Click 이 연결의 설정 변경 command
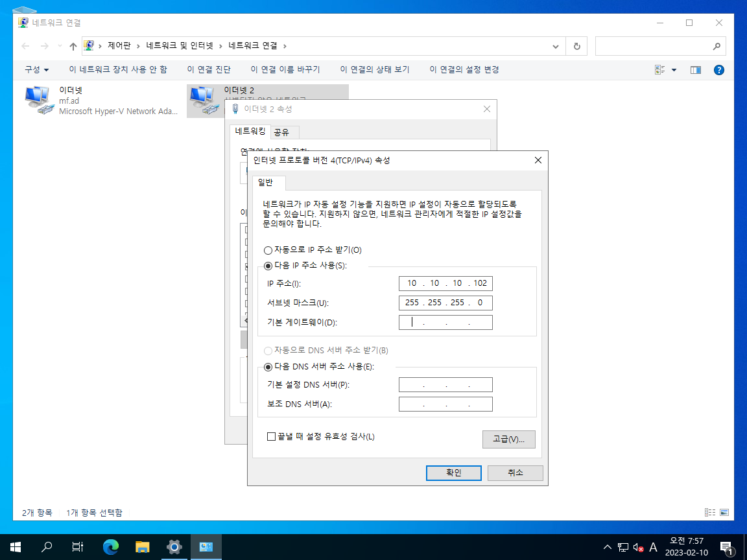 coord(464,69)
